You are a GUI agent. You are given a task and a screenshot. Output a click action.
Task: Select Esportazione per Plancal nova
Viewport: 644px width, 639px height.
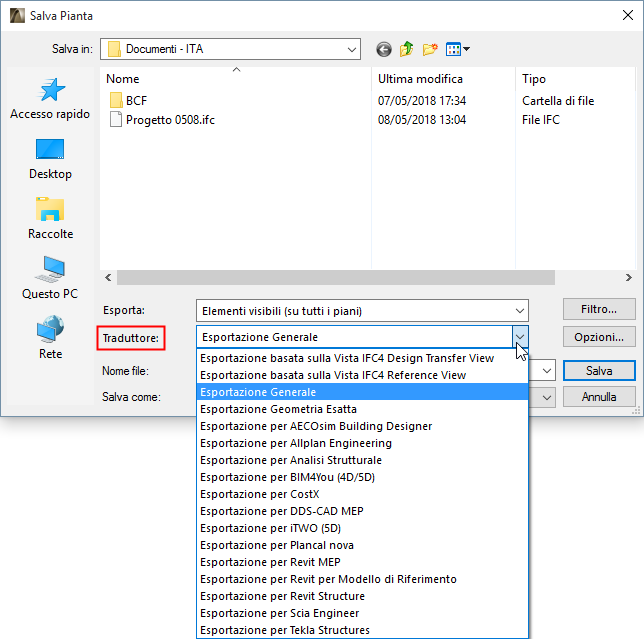362,545
